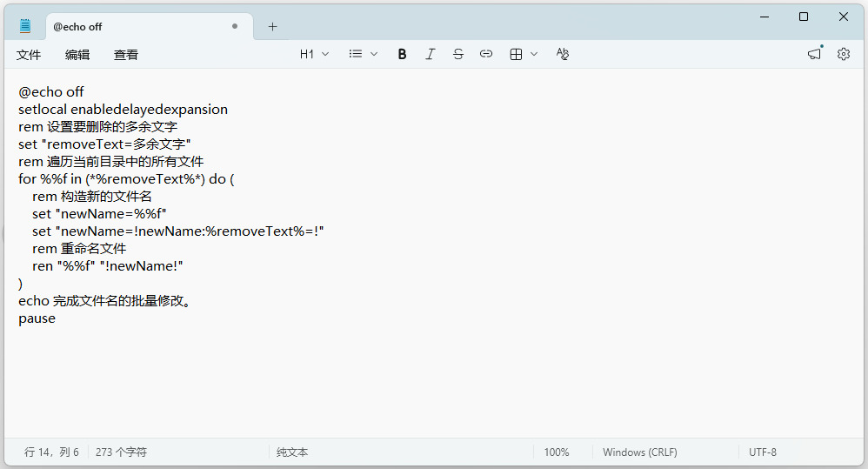The height and width of the screenshot is (469, 868).
Task: Click the line 'rem 重命名文件'
Action: click(79, 249)
